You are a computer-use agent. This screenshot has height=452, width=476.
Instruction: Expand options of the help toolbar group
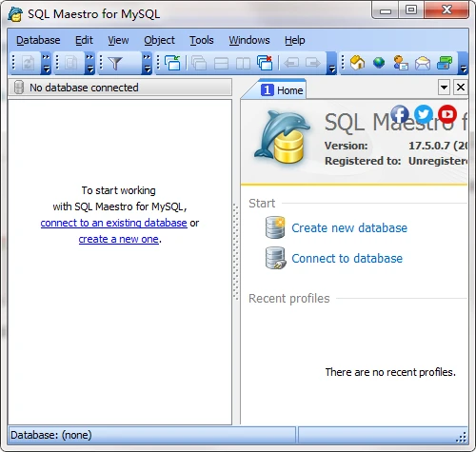(464, 63)
